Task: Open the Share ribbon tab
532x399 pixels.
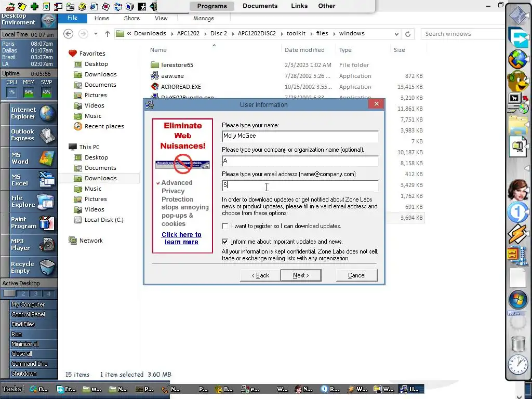Action: tap(131, 18)
